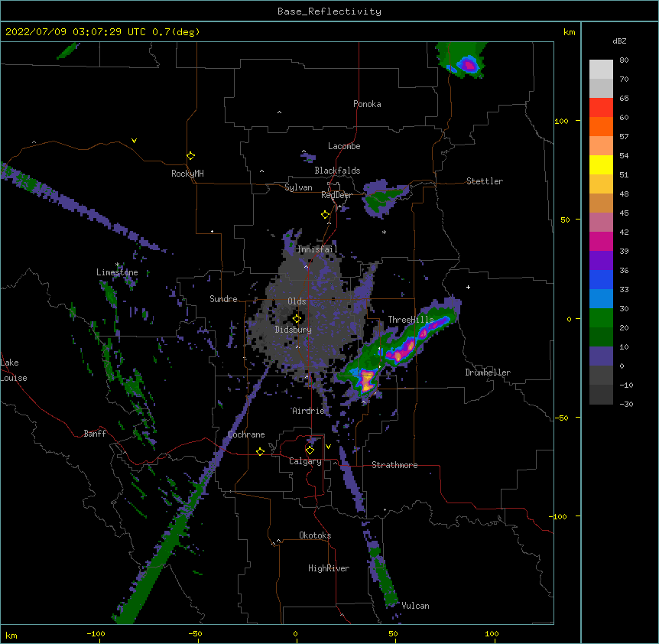Click the Airdrie town label
This screenshot has height=644, width=659.
pyautogui.click(x=309, y=411)
